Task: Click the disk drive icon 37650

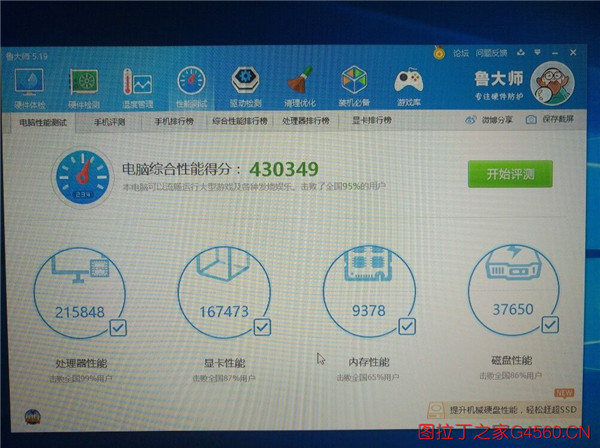Action: click(513, 263)
